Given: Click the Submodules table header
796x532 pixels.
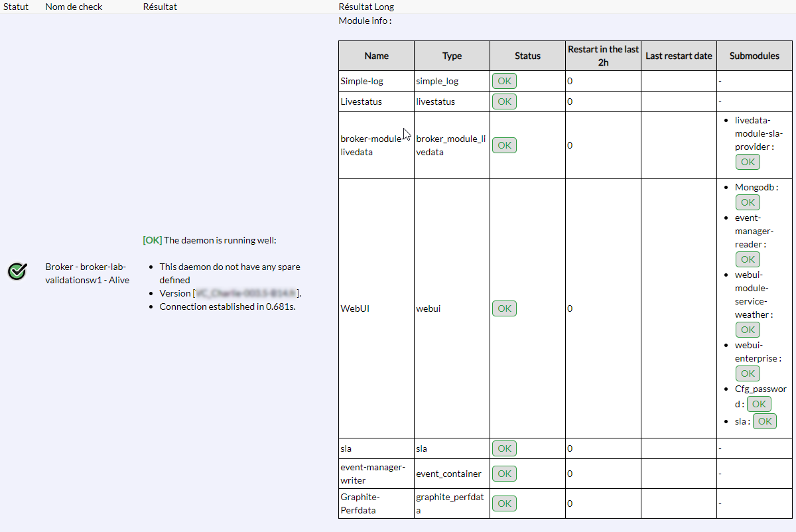Looking at the screenshot, I should [754, 56].
